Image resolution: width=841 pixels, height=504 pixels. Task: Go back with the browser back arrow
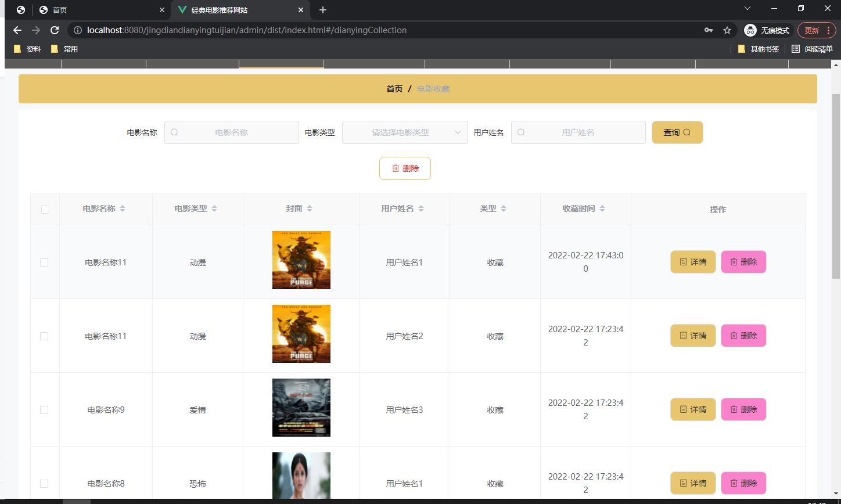tap(17, 30)
